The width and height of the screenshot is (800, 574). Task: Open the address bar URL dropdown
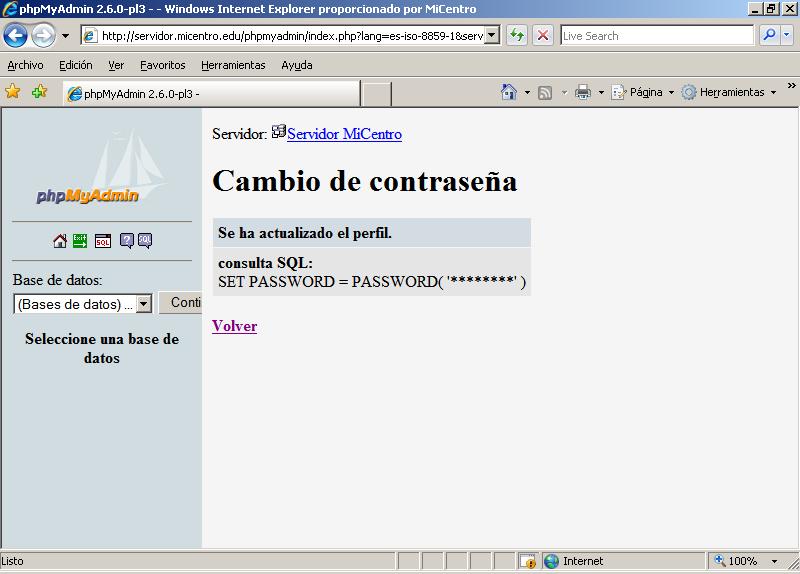[x=492, y=36]
